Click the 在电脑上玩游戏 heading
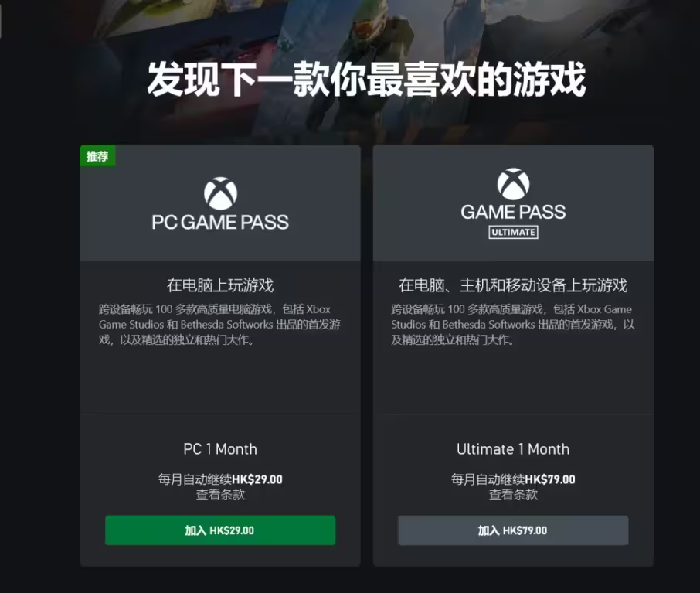The height and width of the screenshot is (593, 700). (220, 285)
